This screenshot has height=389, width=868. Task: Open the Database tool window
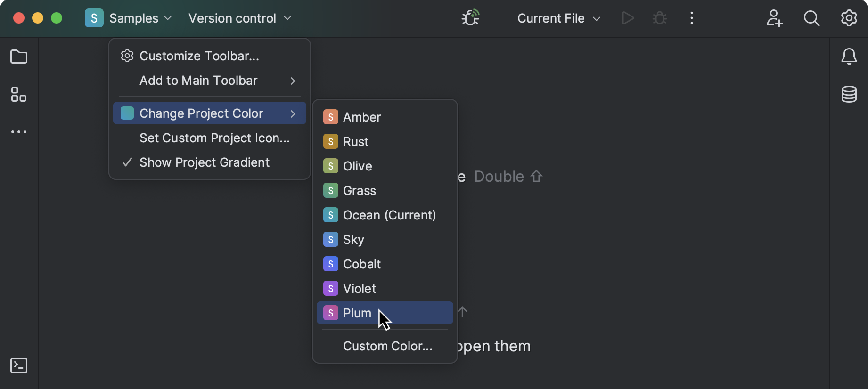click(849, 94)
